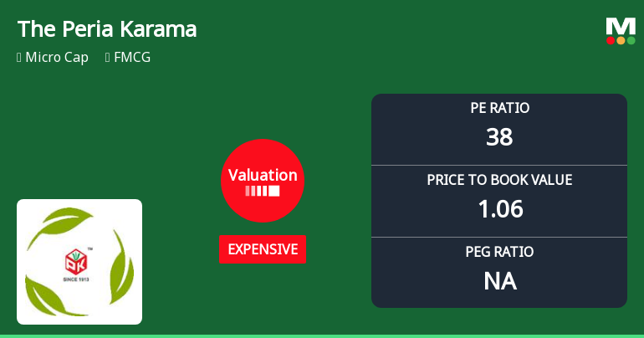This screenshot has width=644, height=338.
Task: Click the Marketsmojo M logo
Action: [x=621, y=26]
